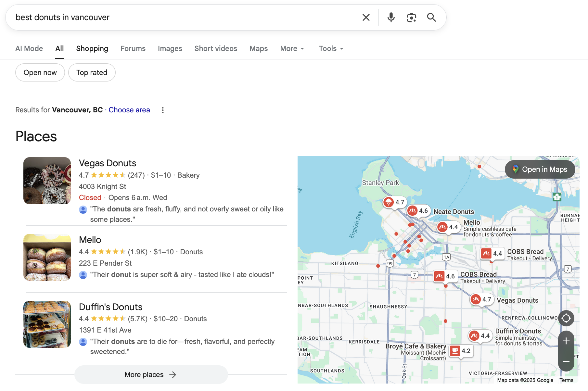
Task: Click the Vegas Donuts 4.7 map pin
Action: [x=481, y=299]
